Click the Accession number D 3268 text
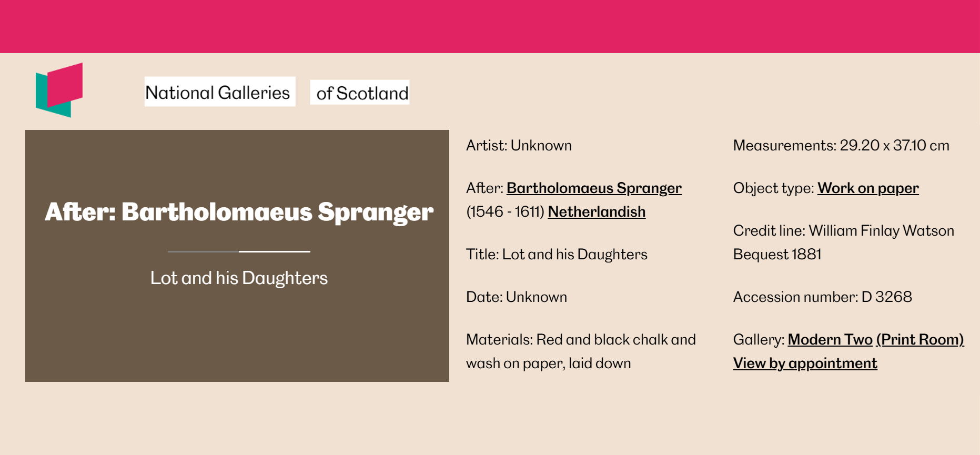The width and height of the screenshot is (980, 455). point(823,297)
